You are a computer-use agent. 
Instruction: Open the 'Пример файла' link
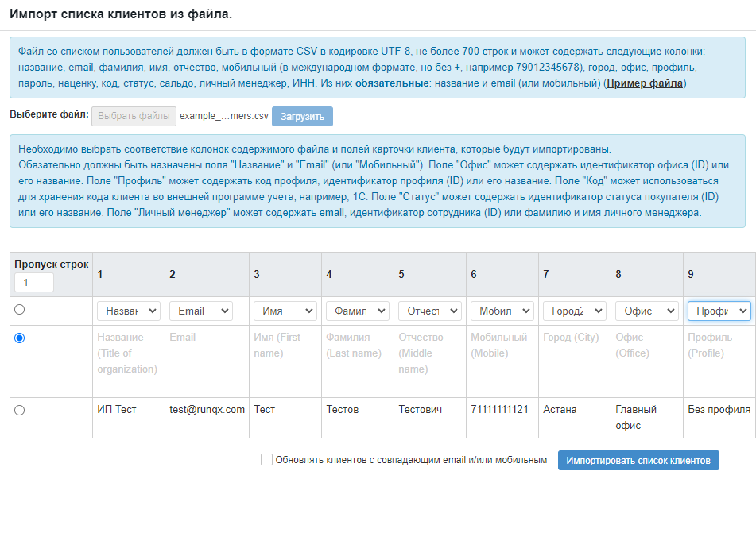click(x=645, y=83)
